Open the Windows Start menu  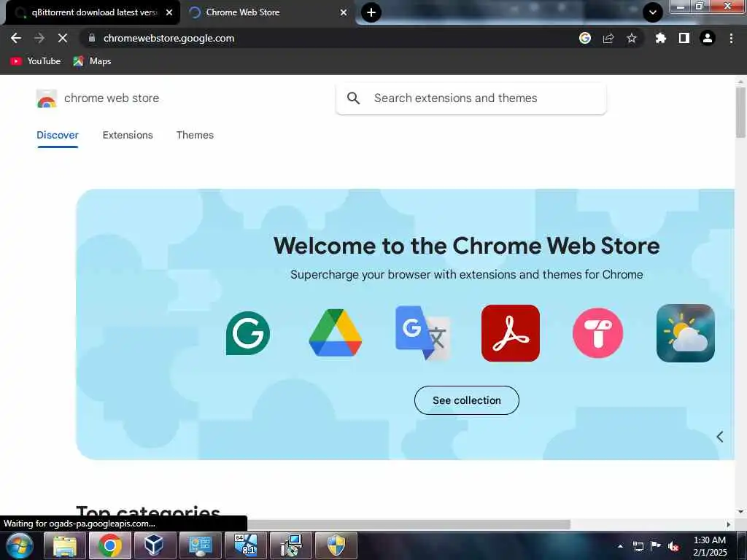click(20, 545)
